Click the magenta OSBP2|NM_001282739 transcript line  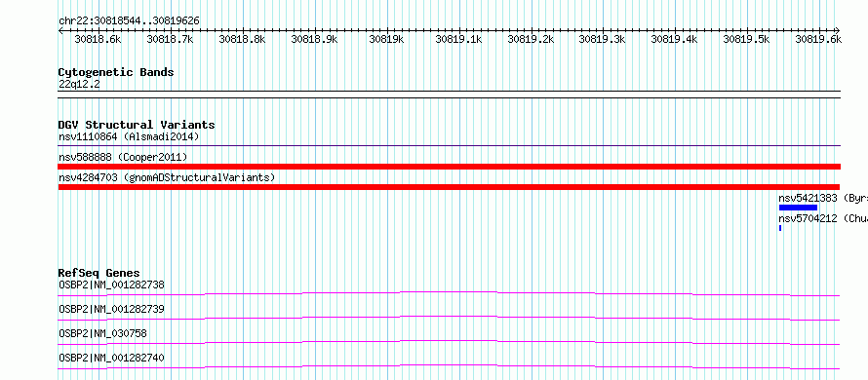point(449,318)
